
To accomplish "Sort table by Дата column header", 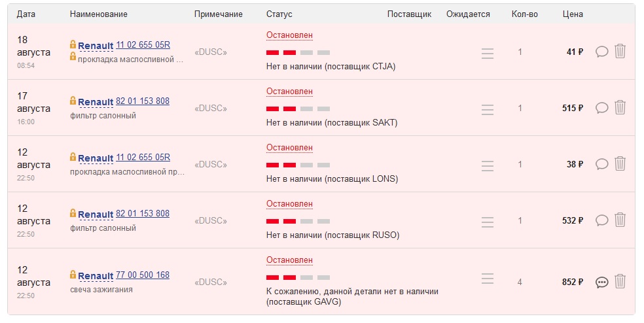I will point(26,14).
